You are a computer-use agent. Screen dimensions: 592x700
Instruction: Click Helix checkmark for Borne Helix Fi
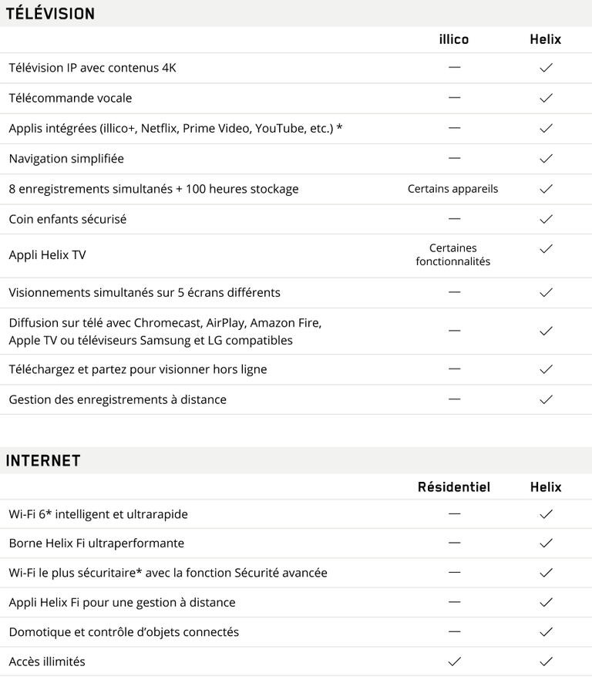tap(546, 544)
